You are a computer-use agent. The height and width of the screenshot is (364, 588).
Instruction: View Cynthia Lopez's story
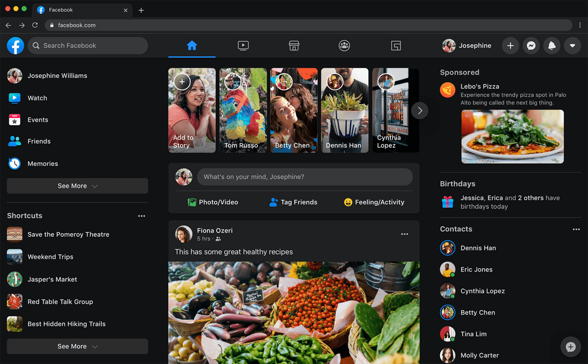click(396, 110)
